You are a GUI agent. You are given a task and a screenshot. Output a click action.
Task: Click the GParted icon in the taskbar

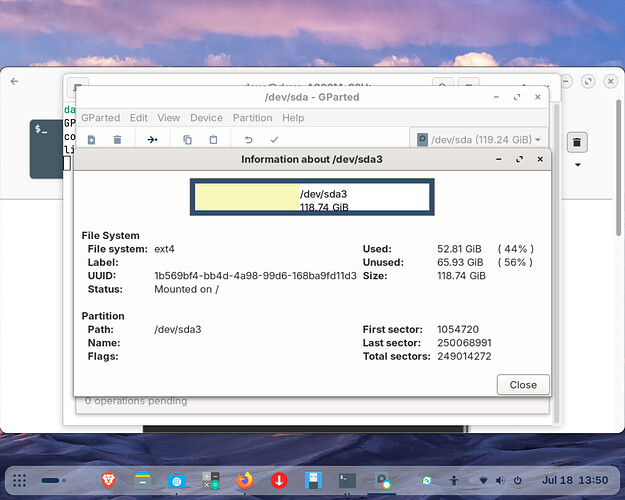point(382,481)
